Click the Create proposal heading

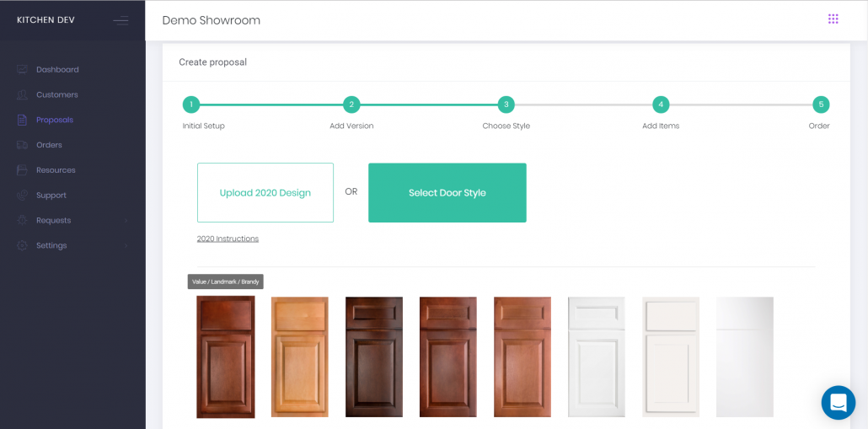point(212,62)
